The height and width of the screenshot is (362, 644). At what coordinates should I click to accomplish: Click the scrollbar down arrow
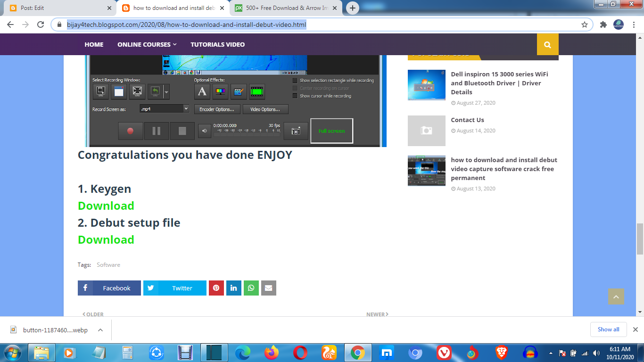pos(640,312)
